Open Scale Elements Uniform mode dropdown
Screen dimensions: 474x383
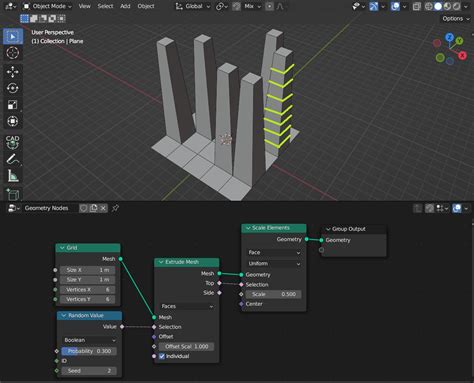(274, 263)
